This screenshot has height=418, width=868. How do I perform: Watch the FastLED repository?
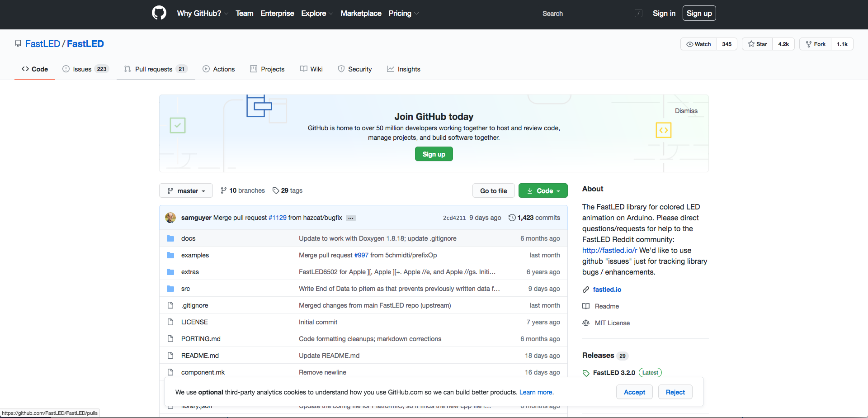(699, 44)
